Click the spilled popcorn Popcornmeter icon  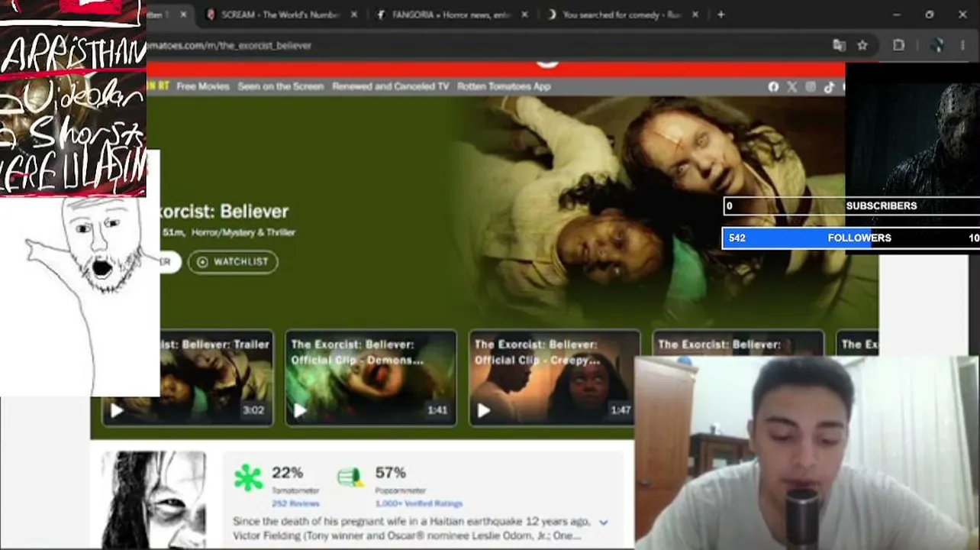click(350, 477)
